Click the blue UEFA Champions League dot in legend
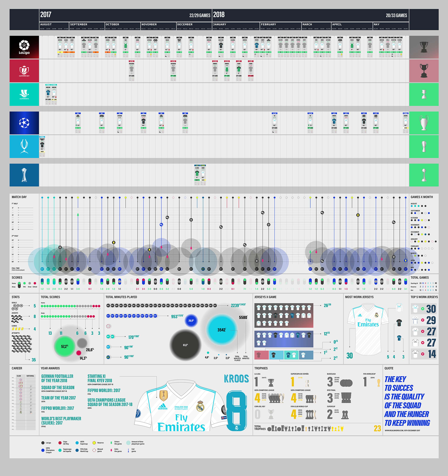The height and width of the screenshot is (476, 448). coord(43,450)
